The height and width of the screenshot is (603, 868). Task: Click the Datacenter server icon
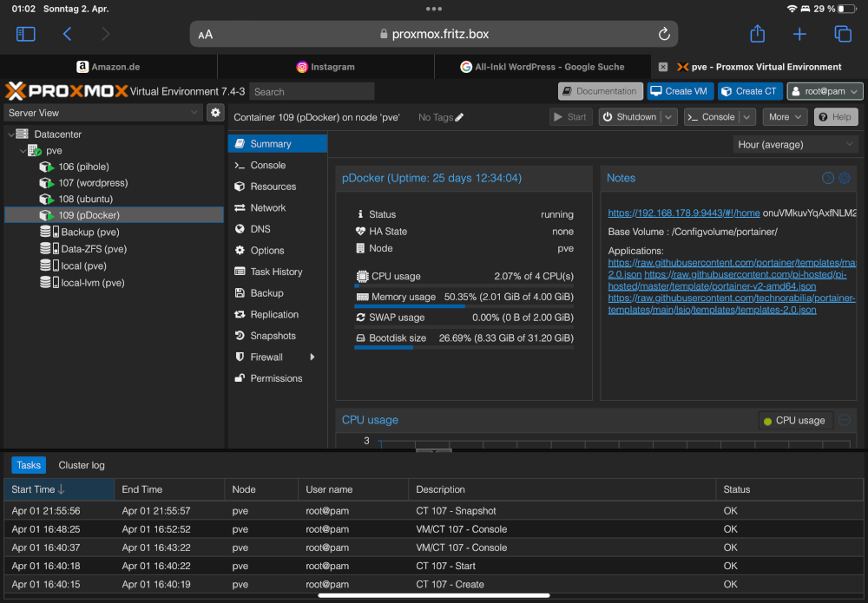[23, 134]
